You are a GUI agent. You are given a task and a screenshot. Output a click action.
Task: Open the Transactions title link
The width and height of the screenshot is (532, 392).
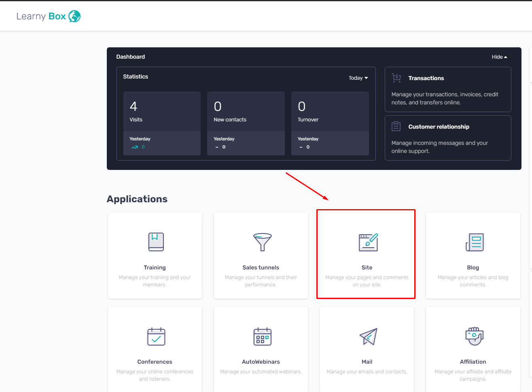426,78
